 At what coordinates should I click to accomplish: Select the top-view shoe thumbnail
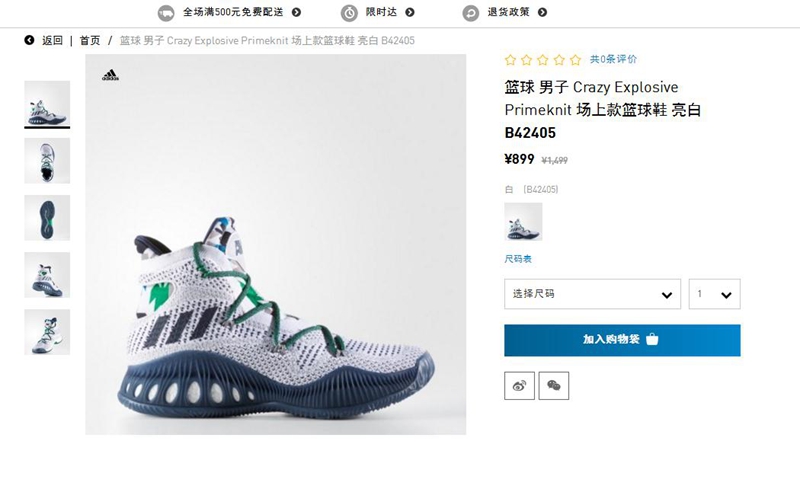(47, 161)
